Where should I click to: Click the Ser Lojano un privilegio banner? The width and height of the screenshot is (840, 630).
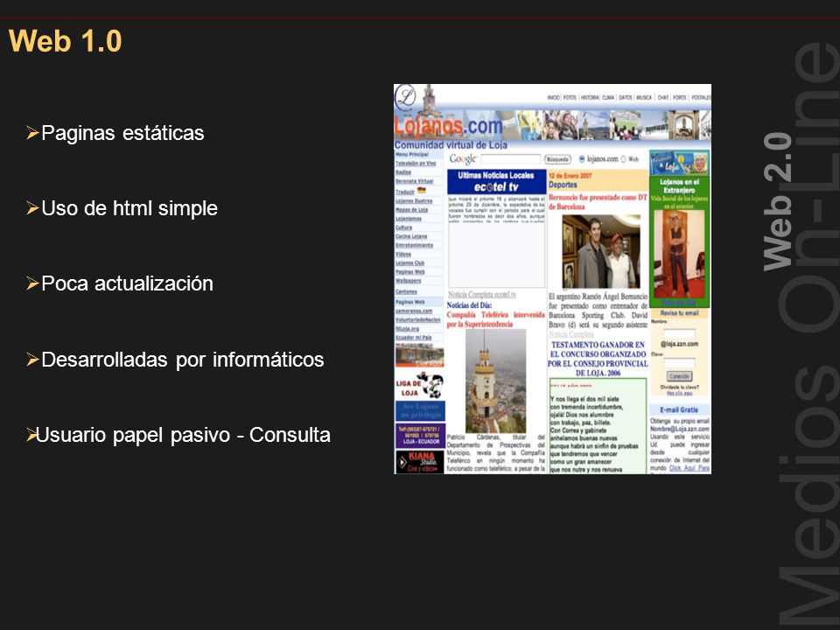point(420,411)
